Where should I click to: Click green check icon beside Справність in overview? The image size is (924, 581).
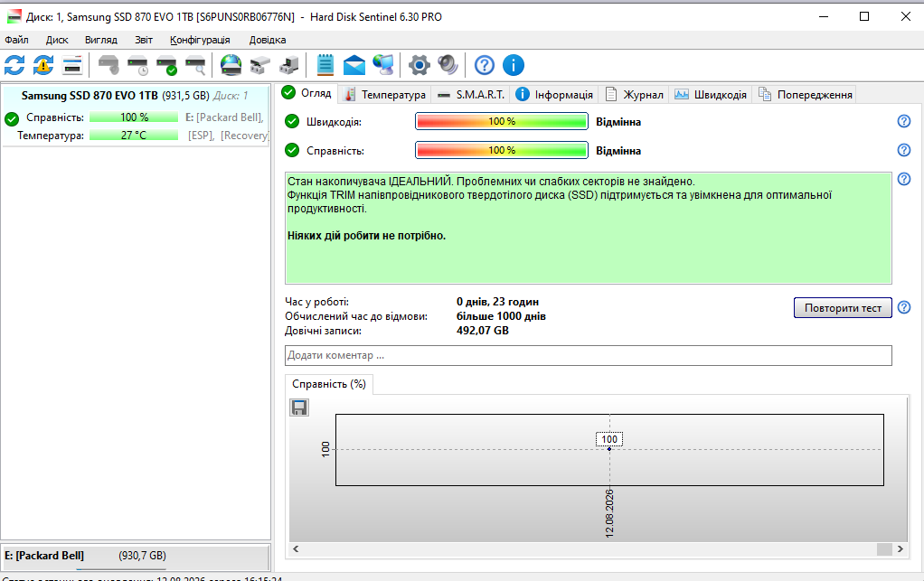[292, 151]
